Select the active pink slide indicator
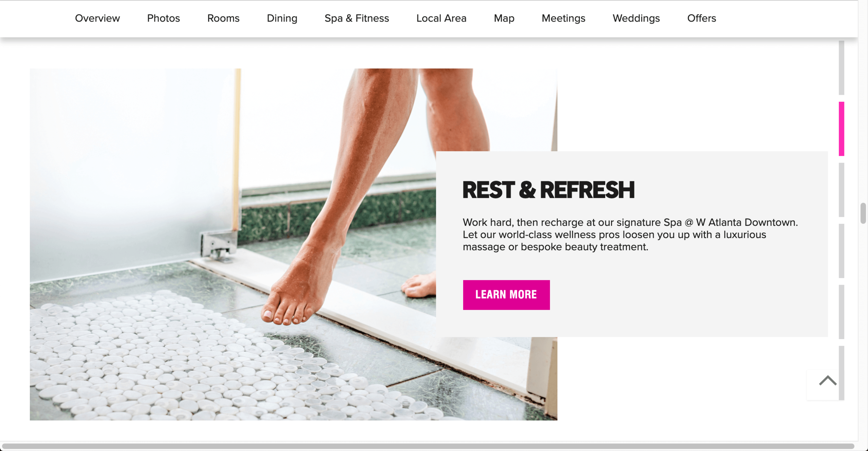 (x=841, y=129)
